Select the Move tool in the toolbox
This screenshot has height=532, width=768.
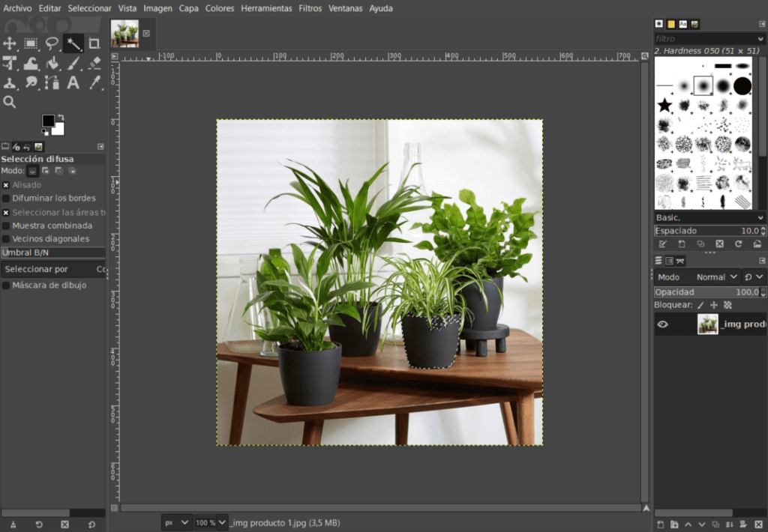[x=9, y=43]
